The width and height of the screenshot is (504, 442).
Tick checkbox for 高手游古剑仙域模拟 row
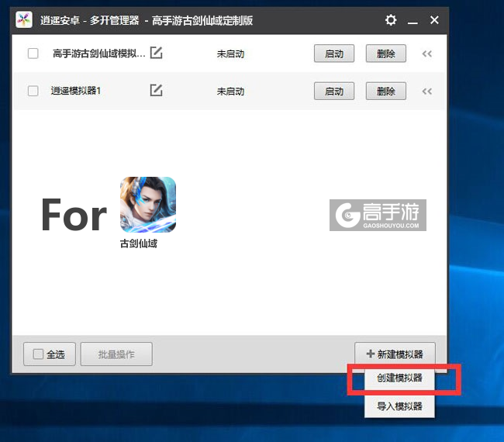click(33, 54)
